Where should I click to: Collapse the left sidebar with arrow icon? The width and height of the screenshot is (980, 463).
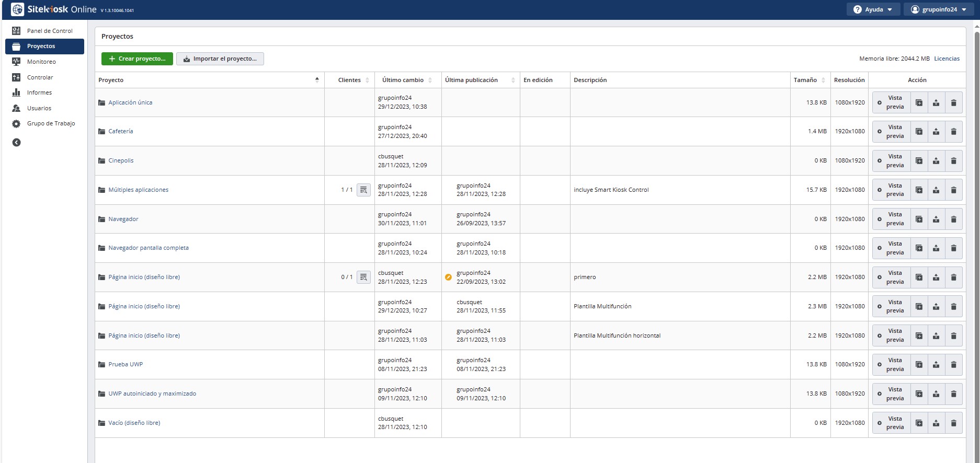(x=17, y=143)
